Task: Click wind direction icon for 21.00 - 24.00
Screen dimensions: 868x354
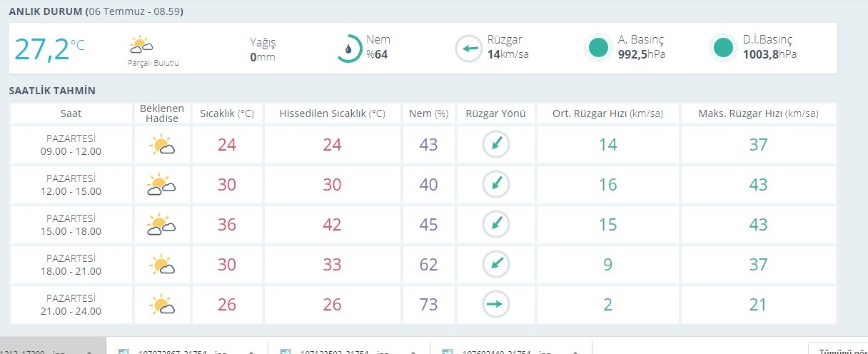Action: click(495, 305)
